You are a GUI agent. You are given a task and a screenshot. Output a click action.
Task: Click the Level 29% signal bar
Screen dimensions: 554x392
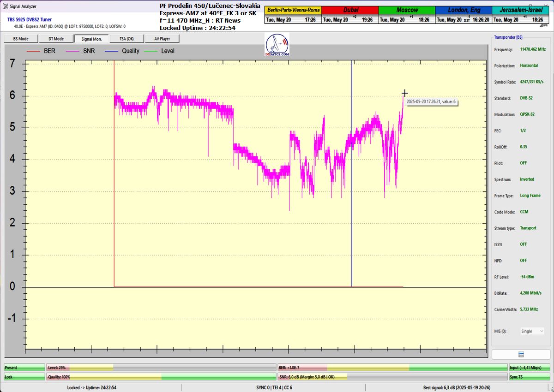[x=161, y=368]
